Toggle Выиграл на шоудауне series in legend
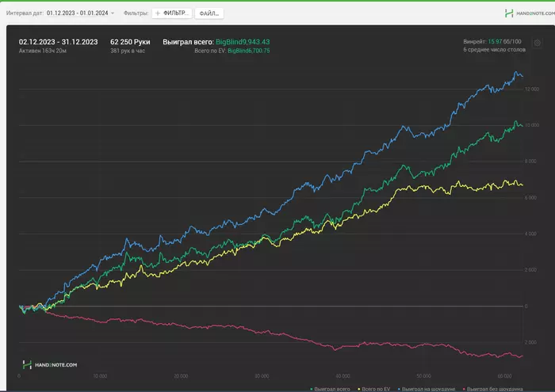 point(428,389)
